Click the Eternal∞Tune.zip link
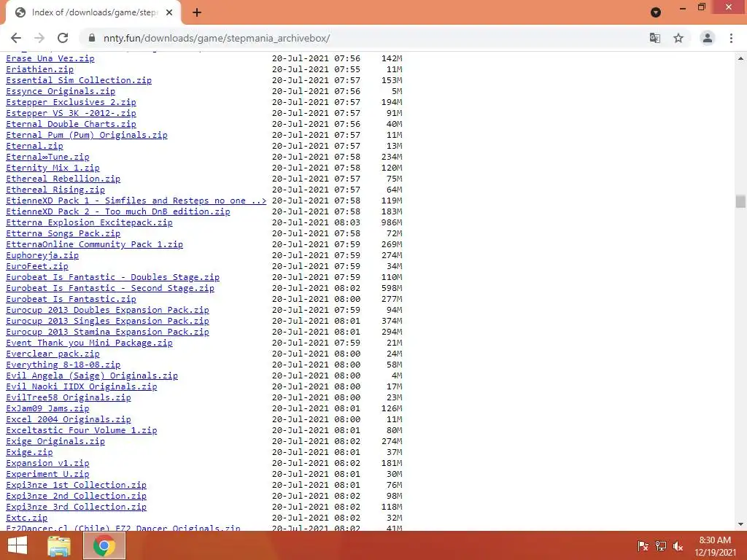This screenshot has width=747, height=560. 47,157
